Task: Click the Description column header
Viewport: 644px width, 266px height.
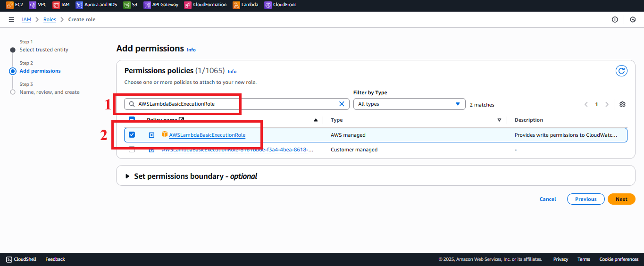Action: (528, 120)
